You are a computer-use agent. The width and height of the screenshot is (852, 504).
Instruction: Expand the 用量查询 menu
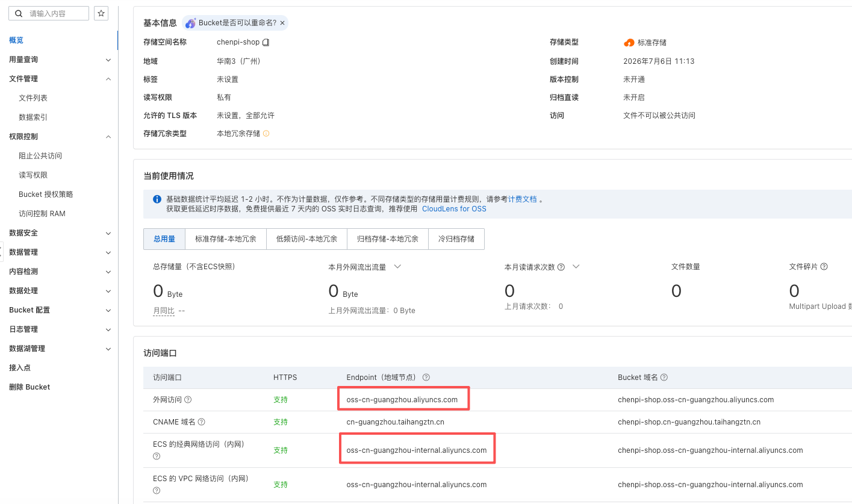pyautogui.click(x=108, y=60)
